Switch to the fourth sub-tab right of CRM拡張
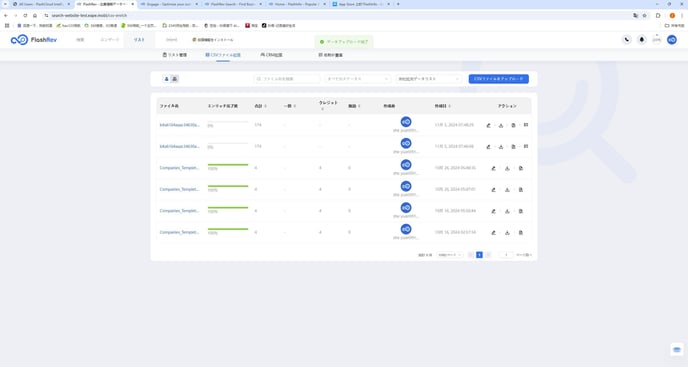The height and width of the screenshot is (367, 688). 330,55
